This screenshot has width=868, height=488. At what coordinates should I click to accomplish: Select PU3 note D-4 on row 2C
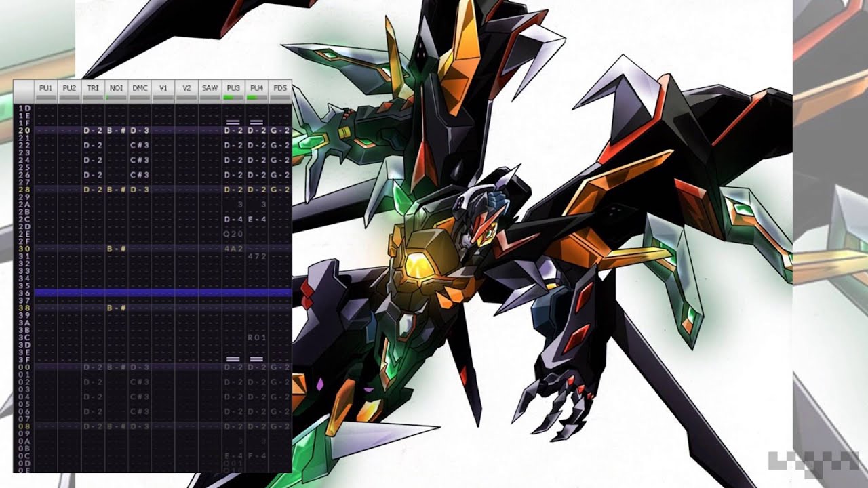pyautogui.click(x=233, y=220)
